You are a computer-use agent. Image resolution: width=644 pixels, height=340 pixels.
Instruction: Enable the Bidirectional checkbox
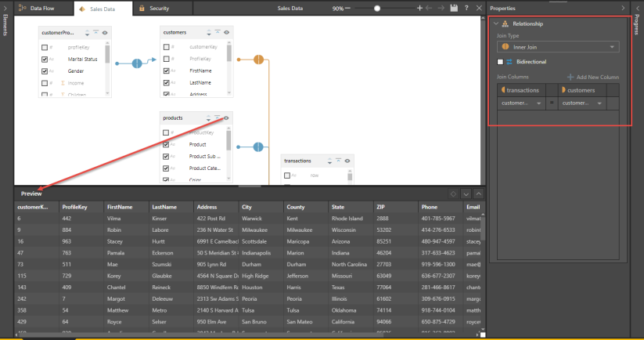click(x=501, y=62)
